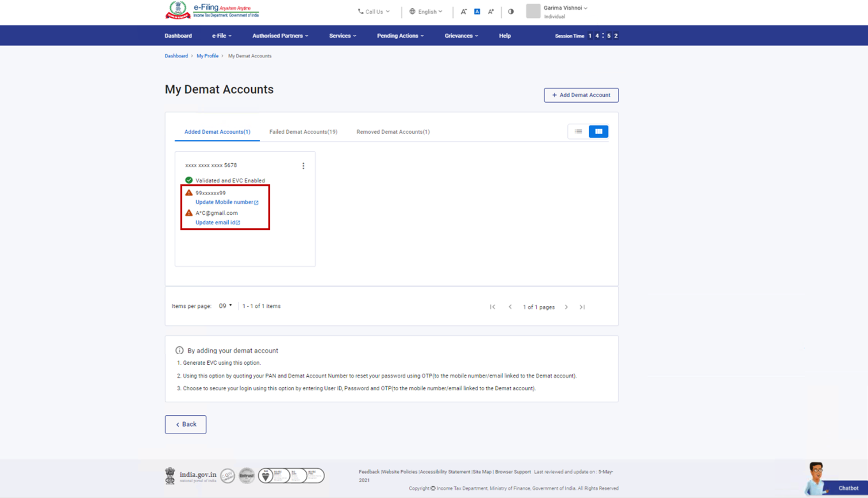The image size is (868, 498).
Task: Click the Removed Demat Accounts tab
Action: tap(393, 132)
